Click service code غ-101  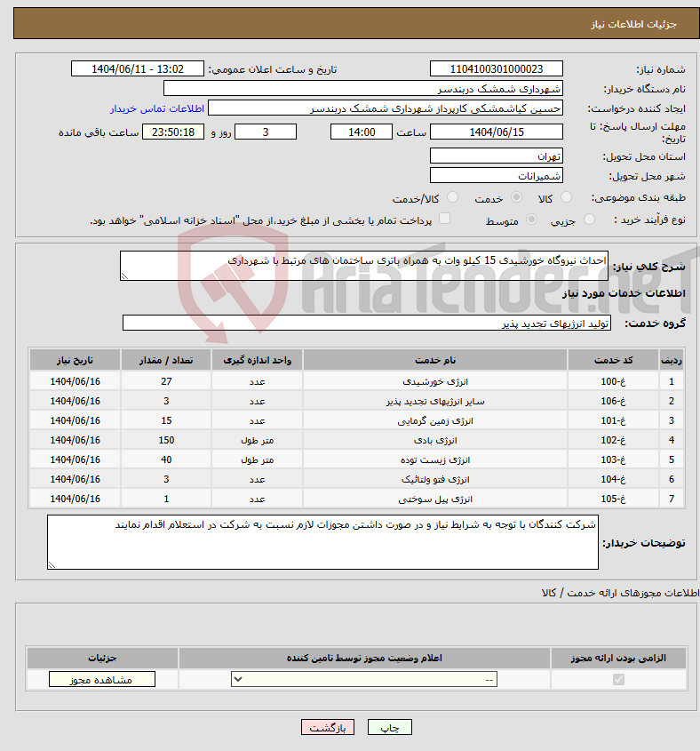pyautogui.click(x=613, y=421)
